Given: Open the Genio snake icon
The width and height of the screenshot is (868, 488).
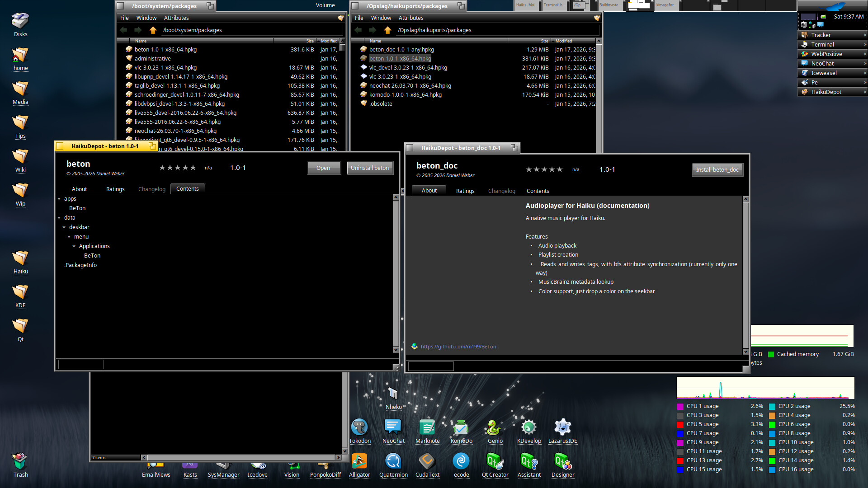Looking at the screenshot, I should point(495,427).
